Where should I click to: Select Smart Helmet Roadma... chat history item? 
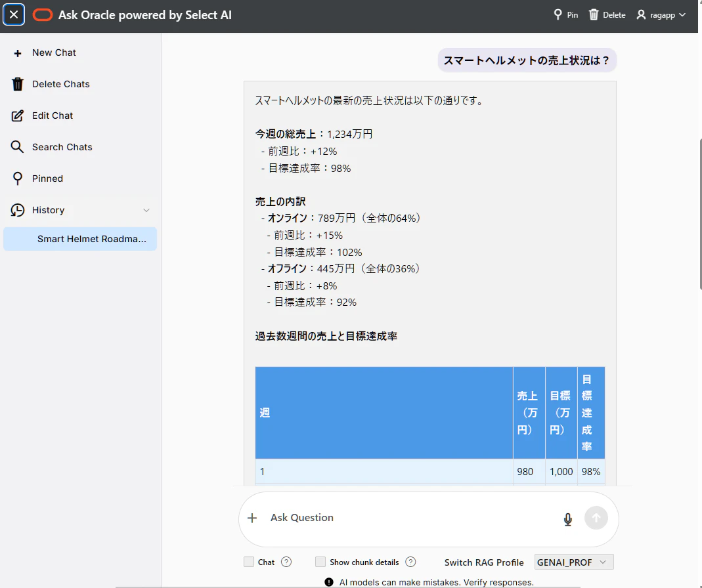(80, 239)
